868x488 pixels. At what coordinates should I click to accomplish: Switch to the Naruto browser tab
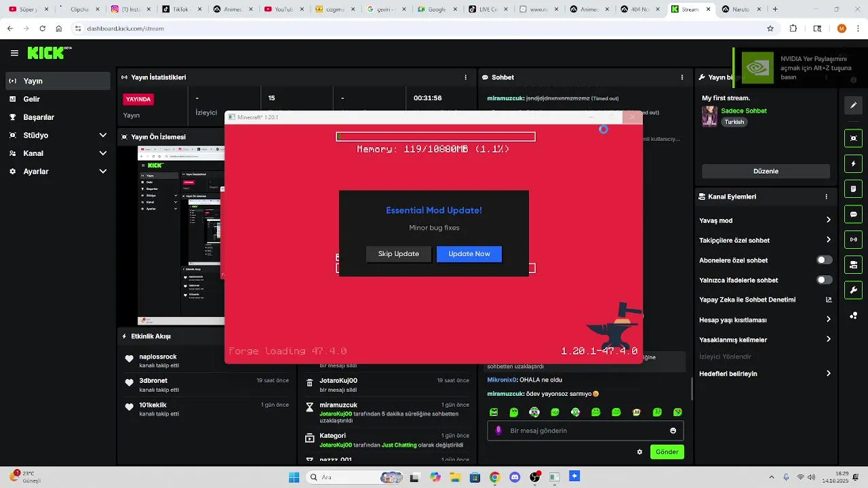click(x=741, y=9)
